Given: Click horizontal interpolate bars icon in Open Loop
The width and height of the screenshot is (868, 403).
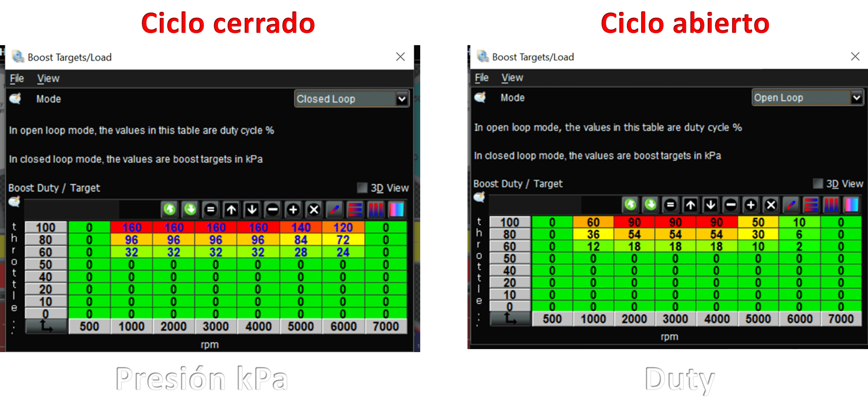Looking at the screenshot, I should [811, 204].
